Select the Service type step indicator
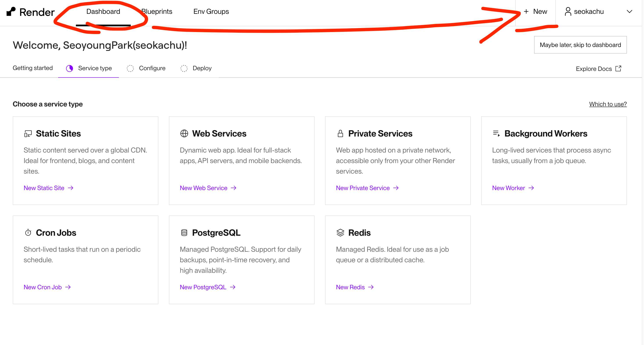 click(x=70, y=68)
